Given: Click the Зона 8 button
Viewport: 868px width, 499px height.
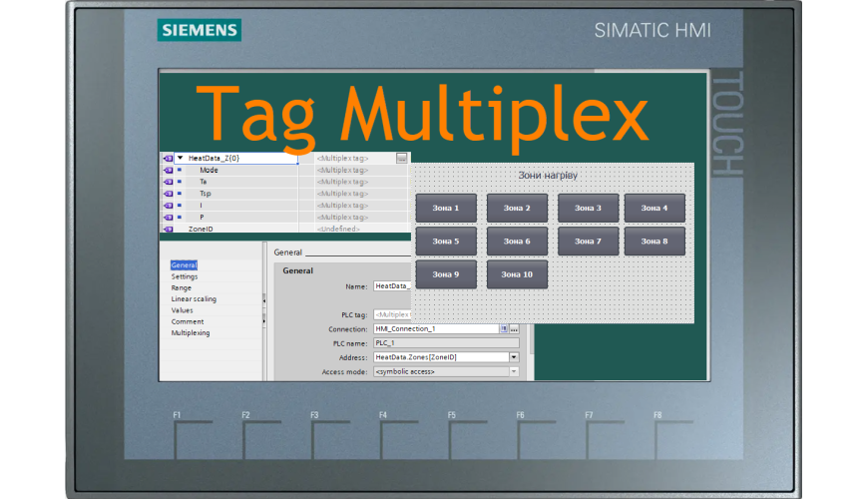Looking at the screenshot, I should click(x=654, y=242).
